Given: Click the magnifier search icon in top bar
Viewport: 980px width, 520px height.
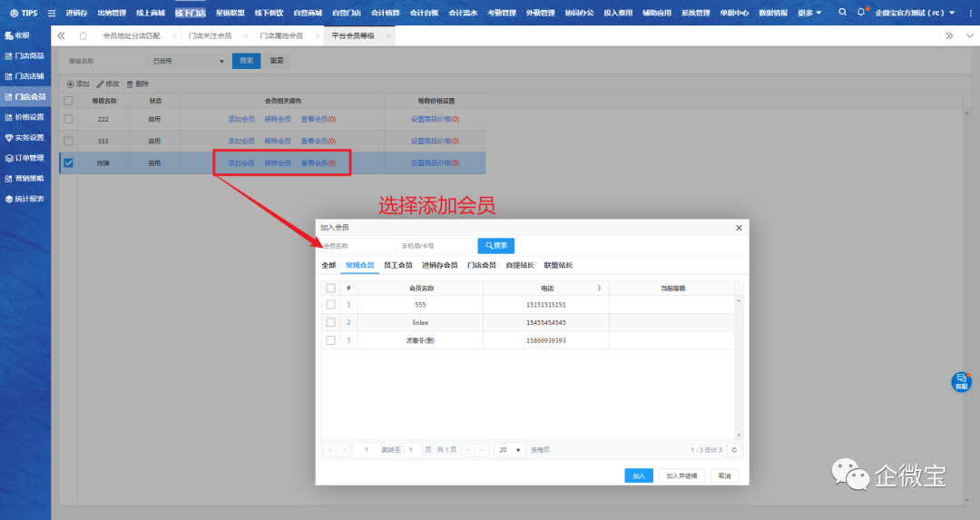Looking at the screenshot, I should pos(842,13).
